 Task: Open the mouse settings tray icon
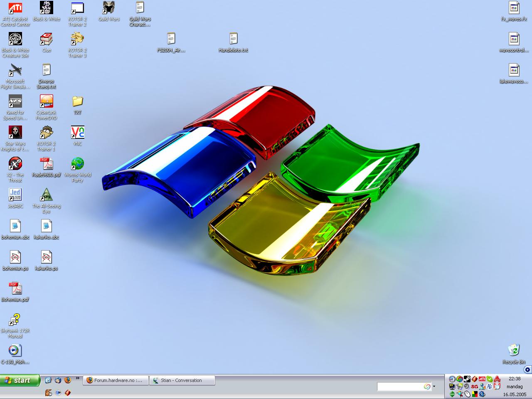pos(467,394)
